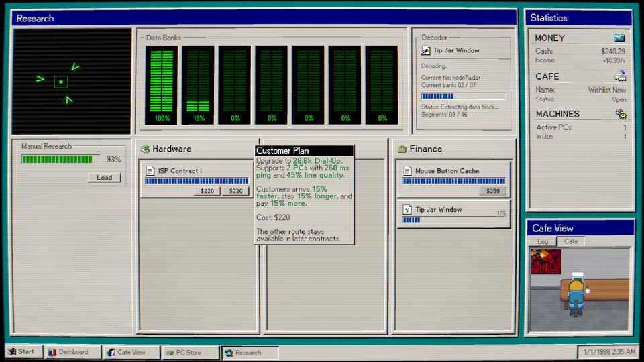This screenshot has width=644, height=362.
Task: Buy the first $220 ISP Contract option
Action: (x=207, y=191)
